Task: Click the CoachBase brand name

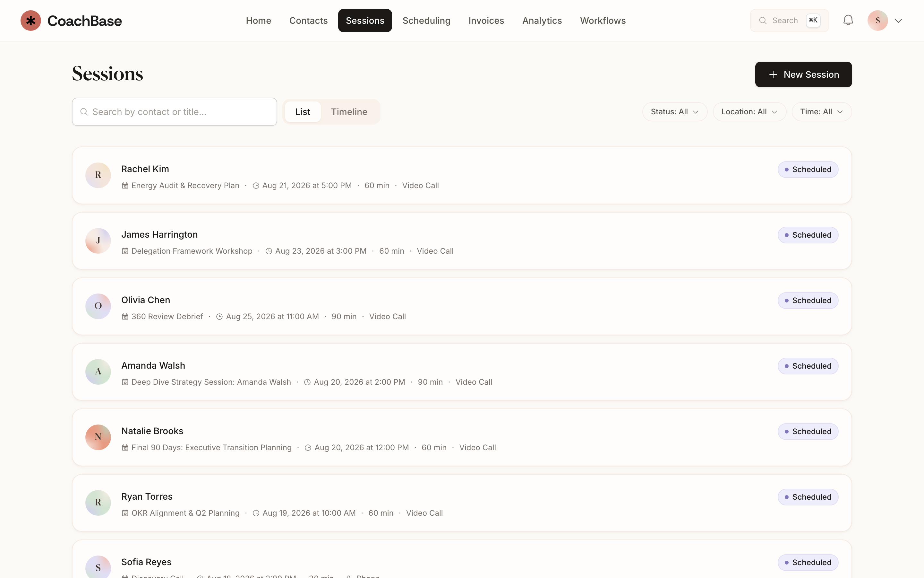Action: click(x=84, y=21)
